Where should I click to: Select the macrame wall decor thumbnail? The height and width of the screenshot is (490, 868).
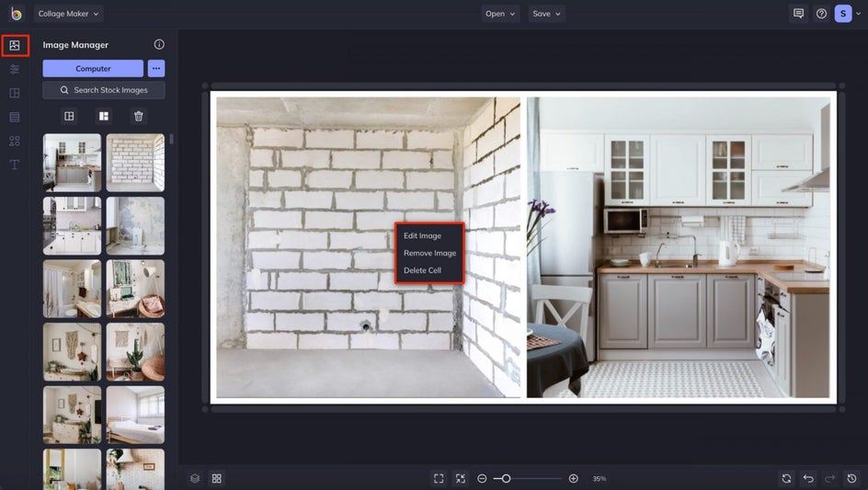click(x=72, y=351)
